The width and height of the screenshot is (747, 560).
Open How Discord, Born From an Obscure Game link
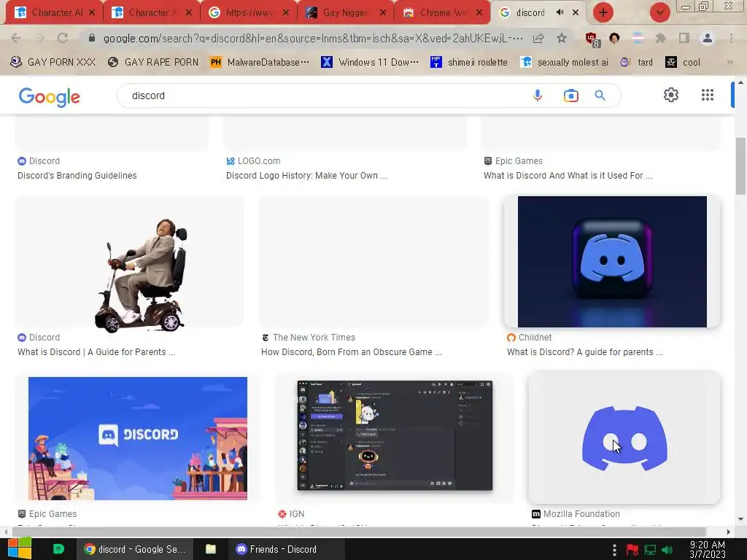pyautogui.click(x=351, y=352)
